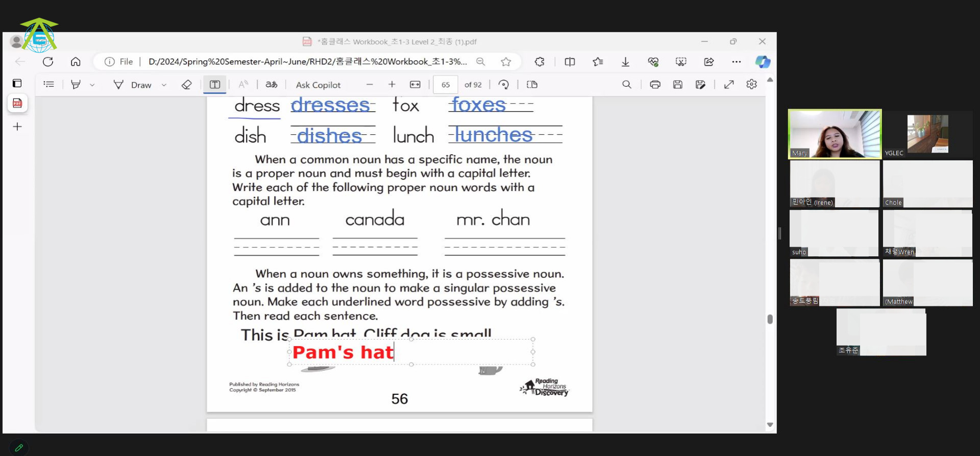980x456 pixels.
Task: Open PDF viewer settings gear
Action: tap(751, 84)
